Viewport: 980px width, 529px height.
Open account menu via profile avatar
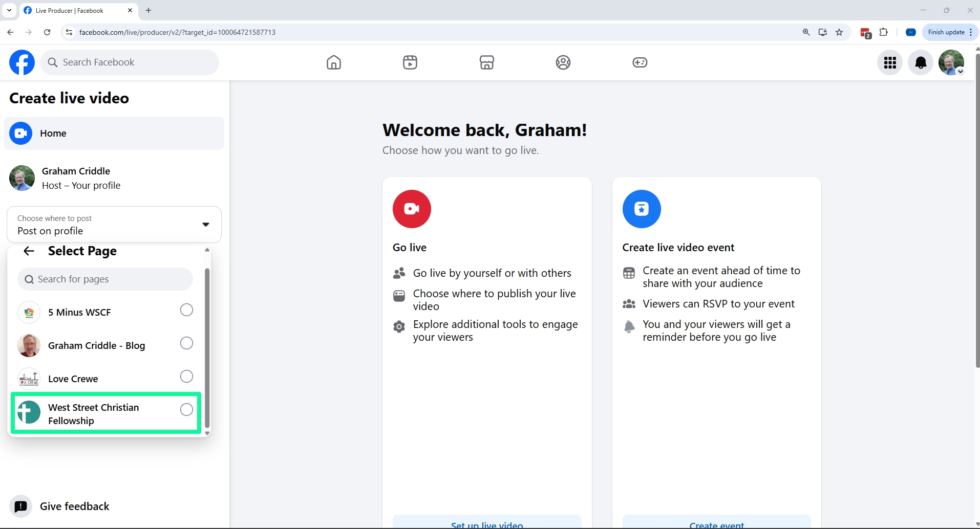pyautogui.click(x=951, y=62)
